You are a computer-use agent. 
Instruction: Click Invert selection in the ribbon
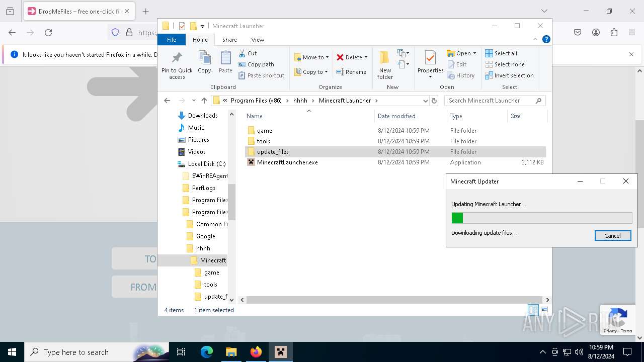509,75
